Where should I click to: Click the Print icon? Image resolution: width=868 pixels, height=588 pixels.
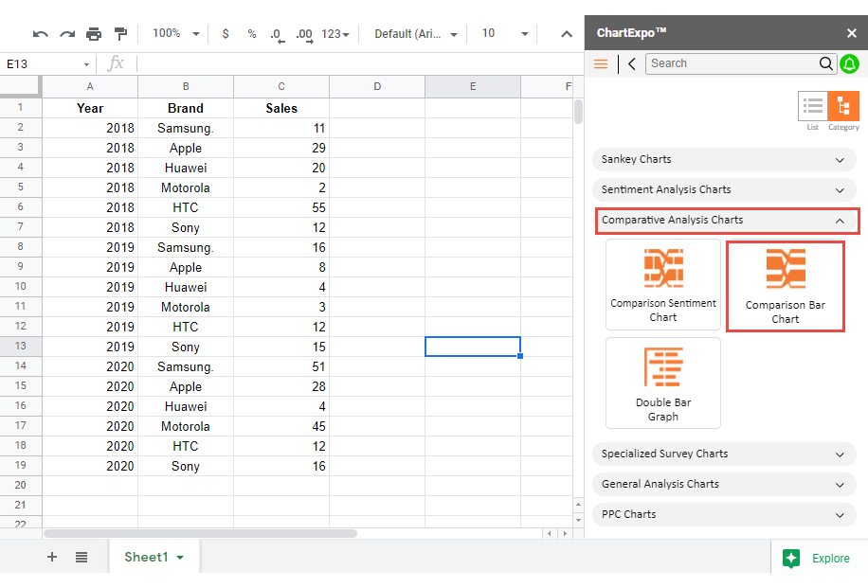pos(94,34)
